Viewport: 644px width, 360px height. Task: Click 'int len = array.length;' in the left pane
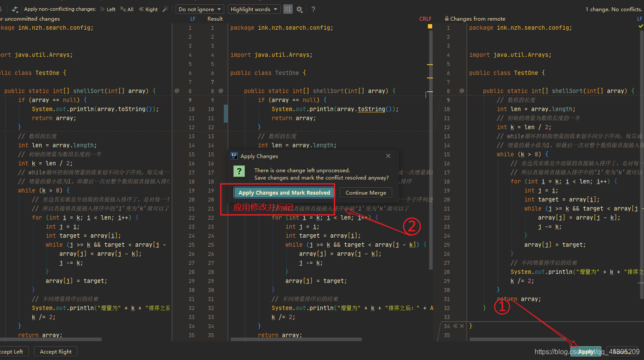click(57, 145)
